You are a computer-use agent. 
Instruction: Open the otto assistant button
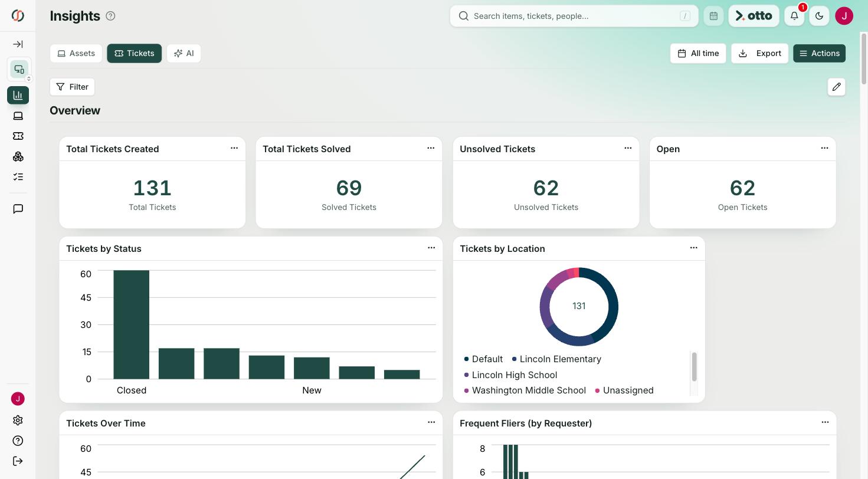point(754,16)
